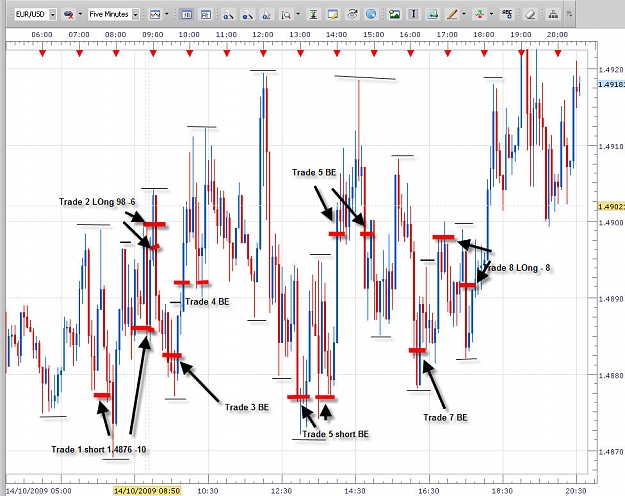Click the 16:00 time label on top axis
Viewport: 625px width, 496px height.
pos(410,35)
